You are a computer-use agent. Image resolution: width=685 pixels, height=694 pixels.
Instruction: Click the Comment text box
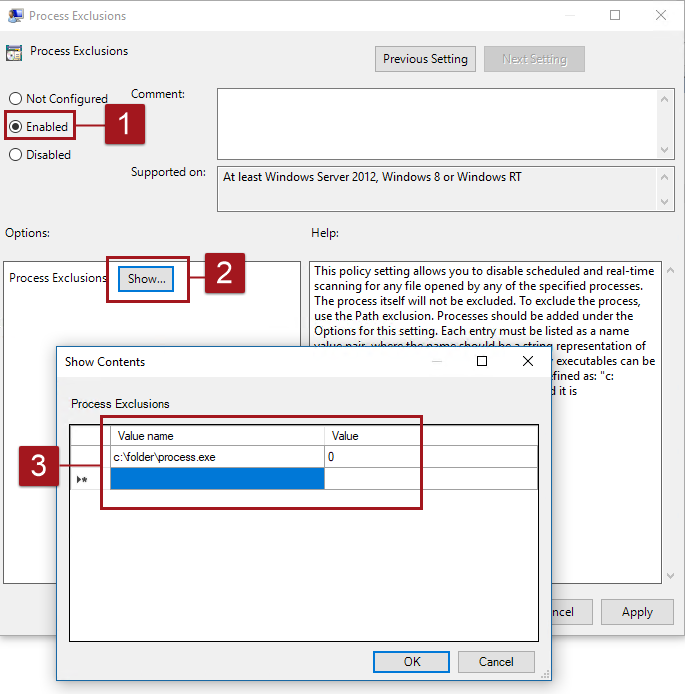[x=437, y=122]
